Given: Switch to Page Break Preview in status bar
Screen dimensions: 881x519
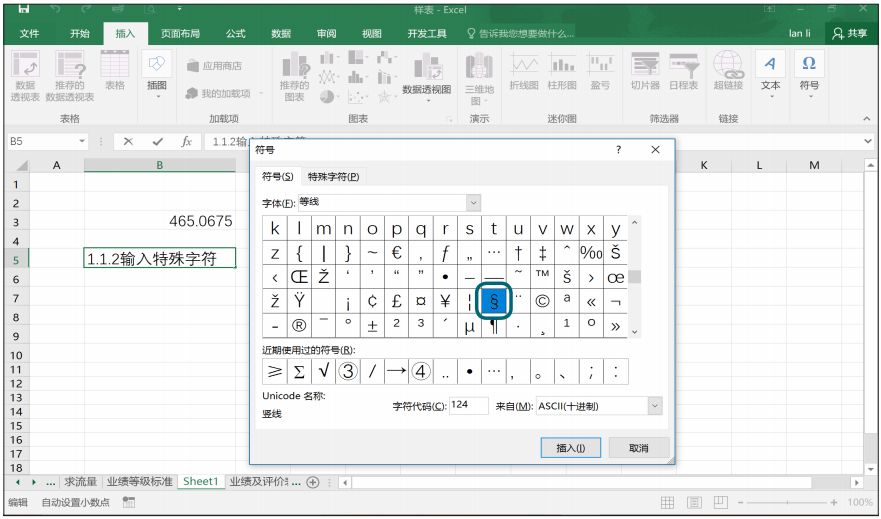Looking at the screenshot, I should (x=721, y=502).
